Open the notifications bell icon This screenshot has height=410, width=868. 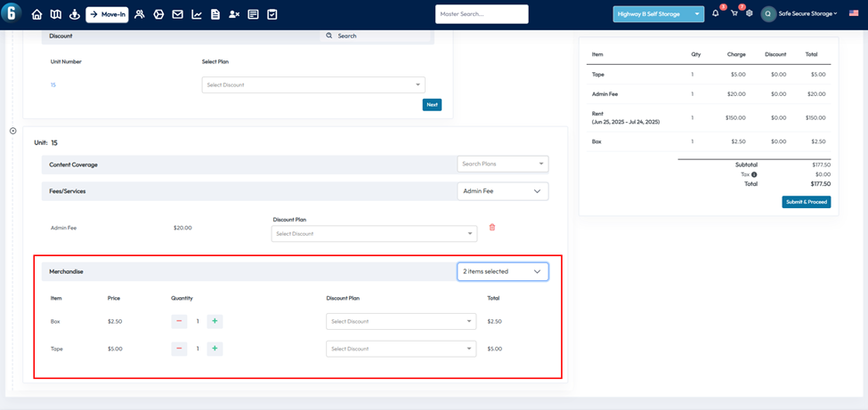pos(716,13)
